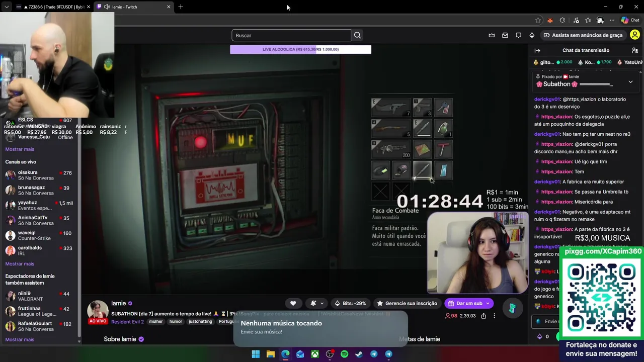
Task: Open the Twitch inbox notifications icon
Action: 505,35
